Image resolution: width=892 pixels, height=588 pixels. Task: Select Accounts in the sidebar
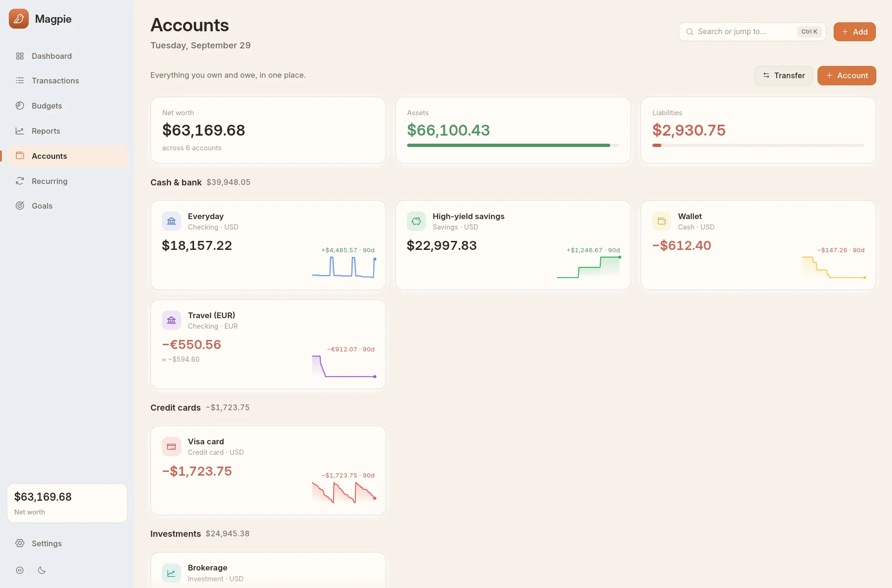click(x=67, y=156)
